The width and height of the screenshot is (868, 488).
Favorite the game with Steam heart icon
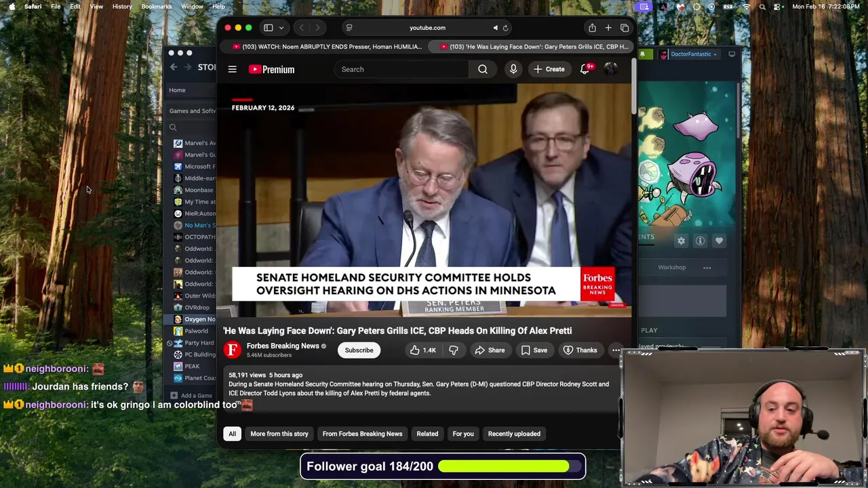pos(719,241)
